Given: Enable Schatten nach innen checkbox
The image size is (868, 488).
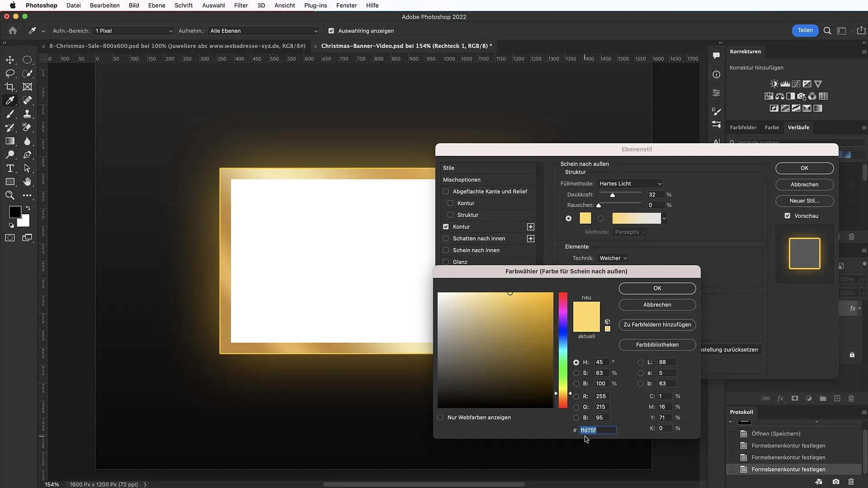Looking at the screenshot, I should tap(446, 239).
